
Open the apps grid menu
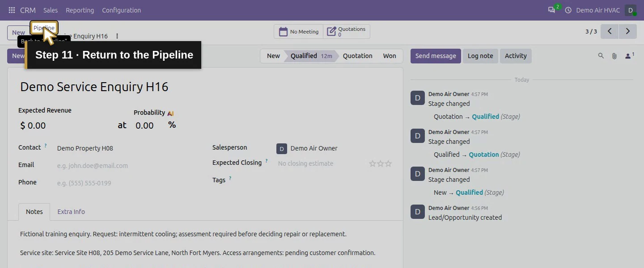pyautogui.click(x=12, y=10)
